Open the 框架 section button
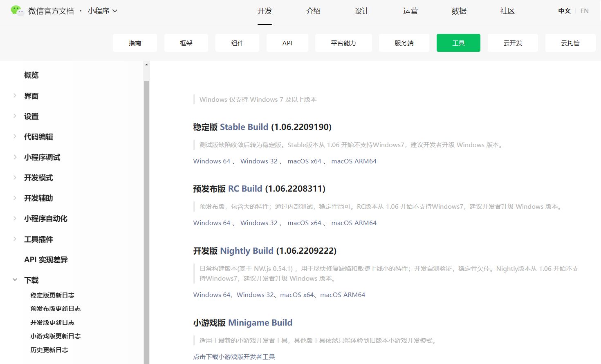 click(186, 43)
